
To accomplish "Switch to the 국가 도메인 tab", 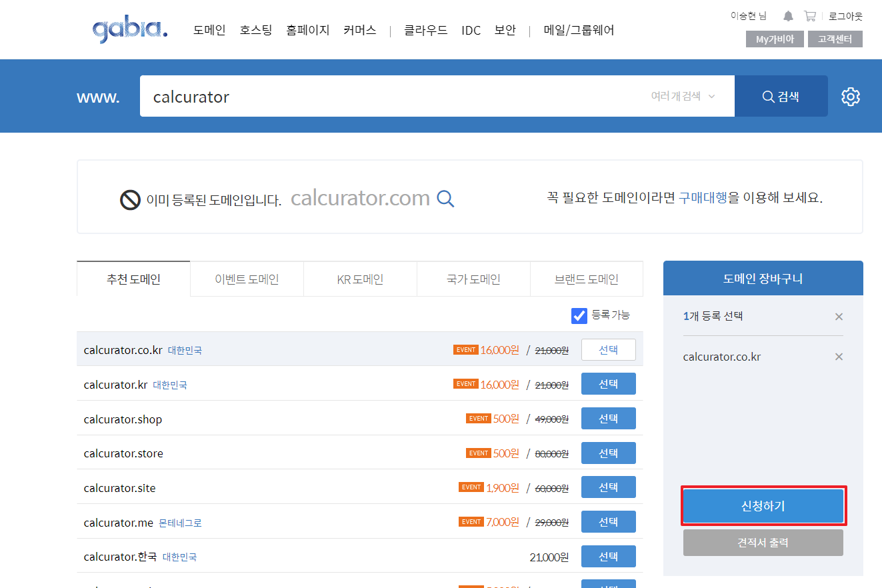I will (473, 279).
